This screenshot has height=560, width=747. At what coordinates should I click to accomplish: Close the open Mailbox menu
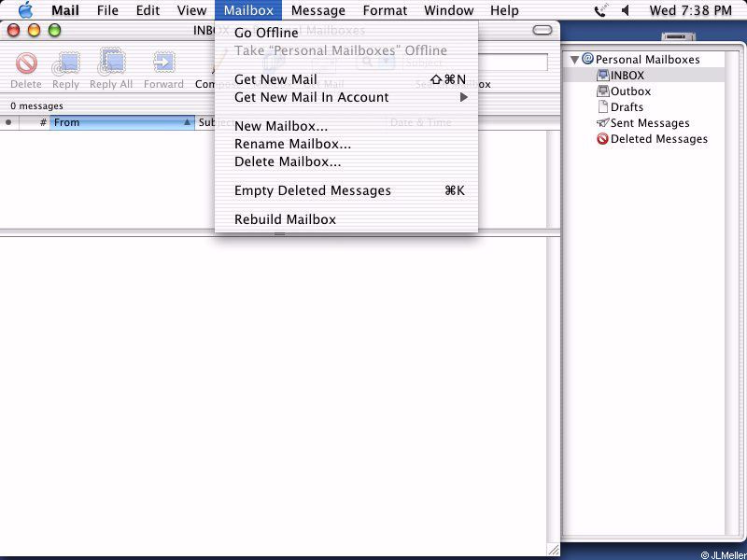coord(248,10)
